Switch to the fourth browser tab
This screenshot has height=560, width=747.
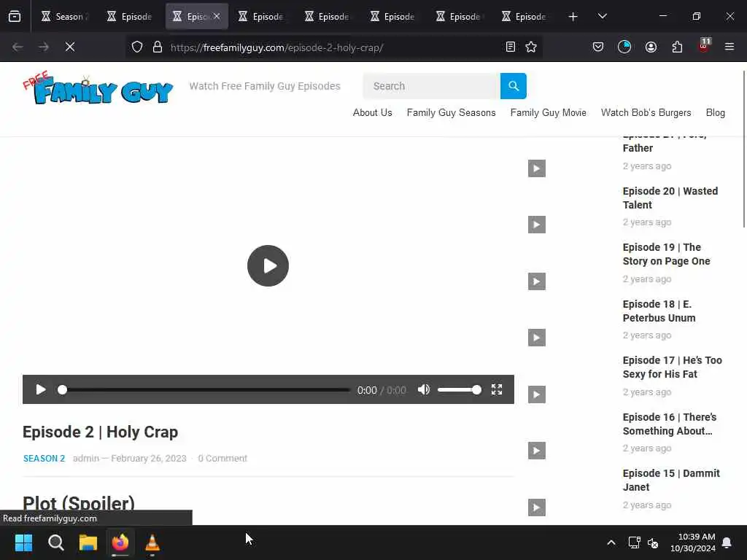coord(262,17)
